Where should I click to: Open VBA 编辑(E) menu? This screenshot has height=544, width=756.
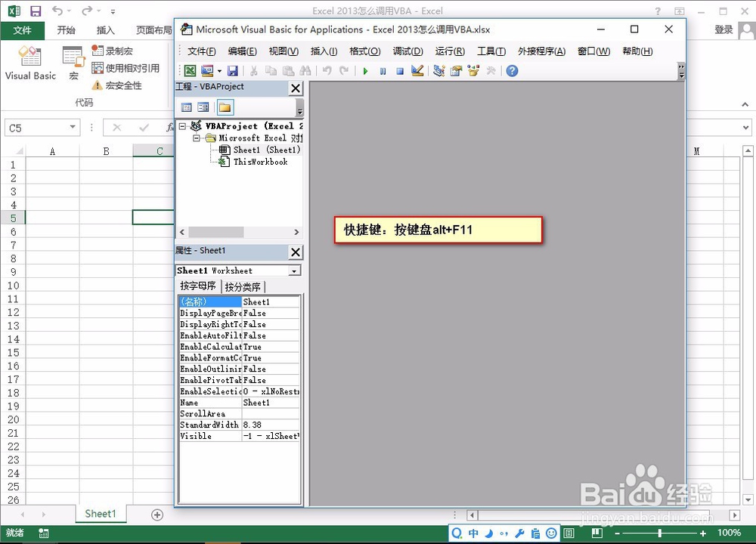point(242,51)
